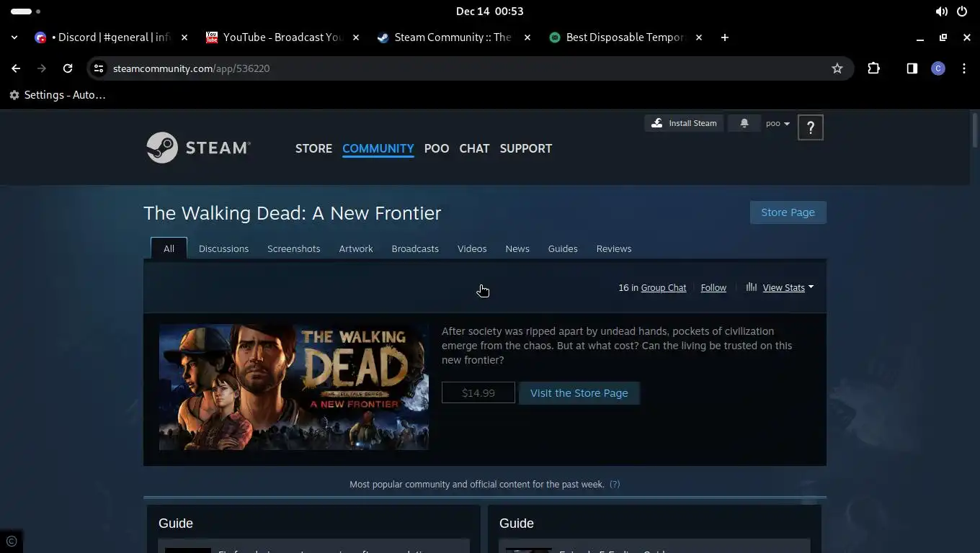Bookmark this page with the star icon

837,68
